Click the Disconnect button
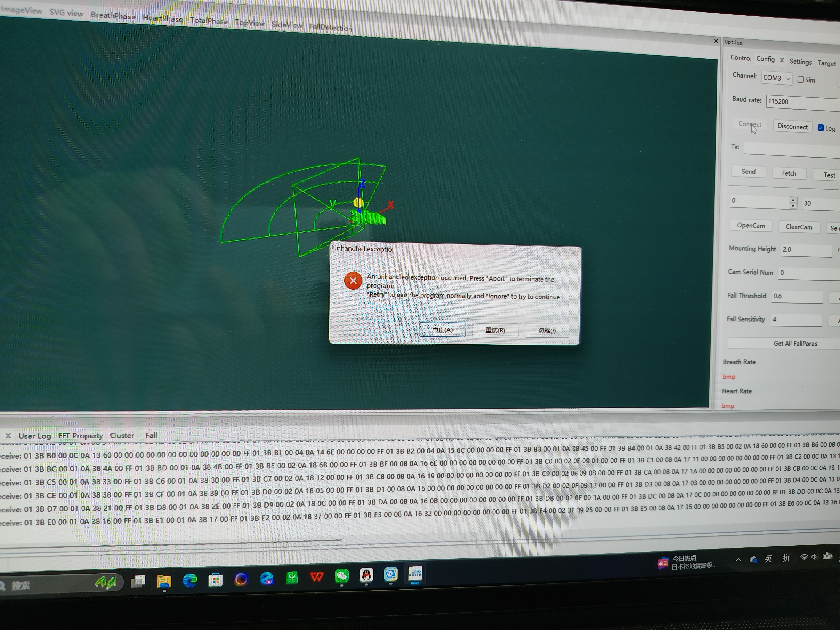 (792, 127)
